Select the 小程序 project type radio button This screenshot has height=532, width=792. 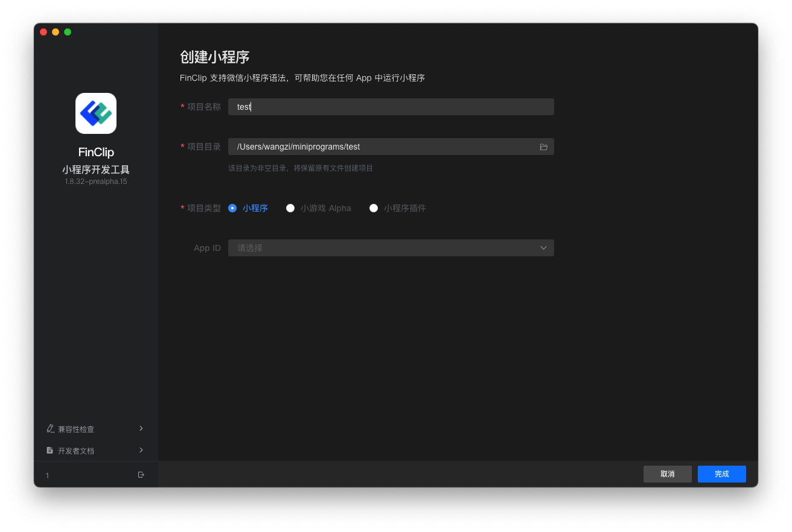232,208
